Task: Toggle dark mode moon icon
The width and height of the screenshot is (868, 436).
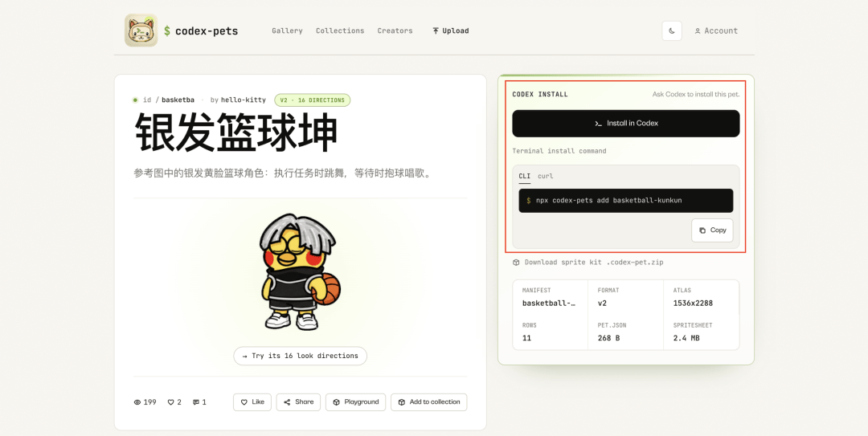Action: (671, 31)
